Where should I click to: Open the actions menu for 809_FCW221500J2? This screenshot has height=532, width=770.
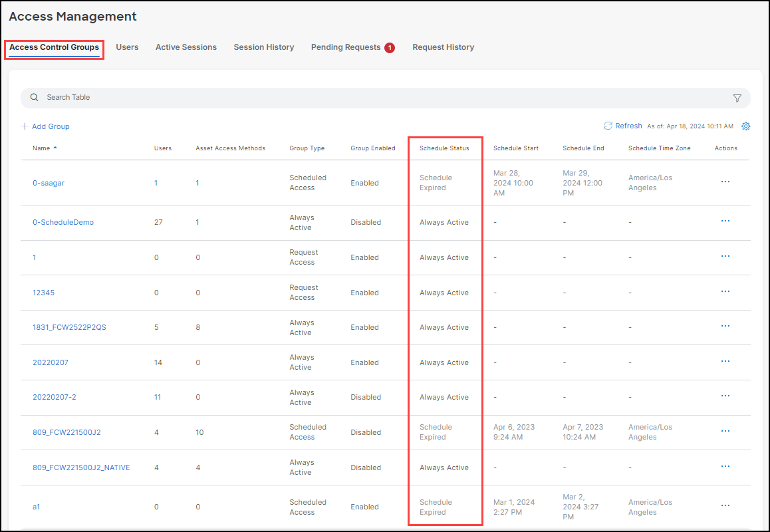tap(725, 430)
